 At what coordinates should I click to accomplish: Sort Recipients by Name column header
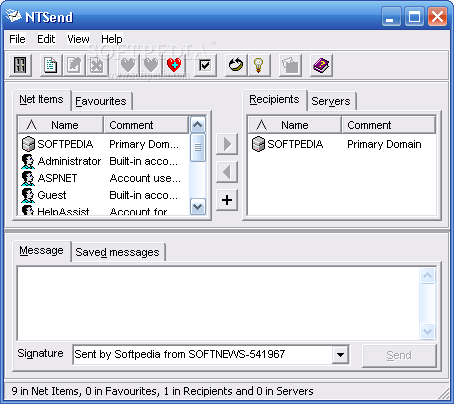point(295,125)
